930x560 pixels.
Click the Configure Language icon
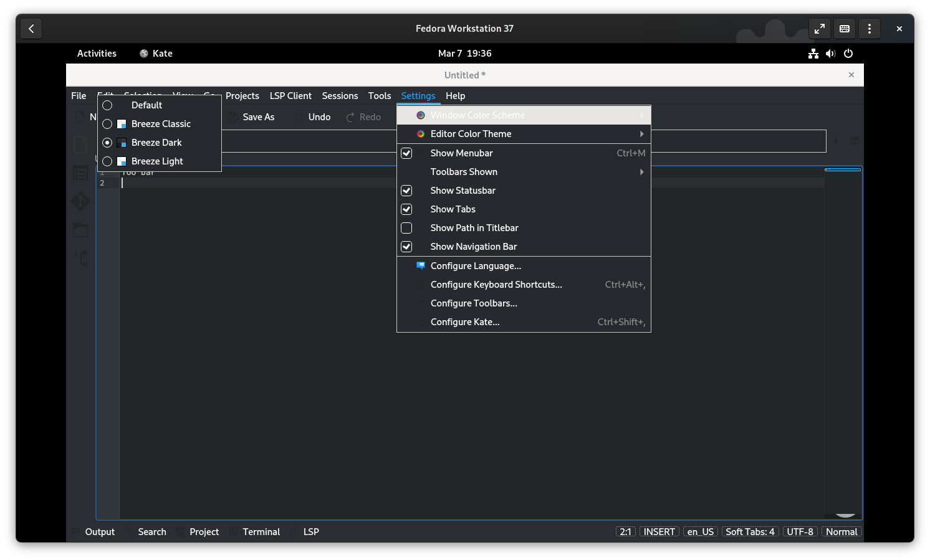421,266
